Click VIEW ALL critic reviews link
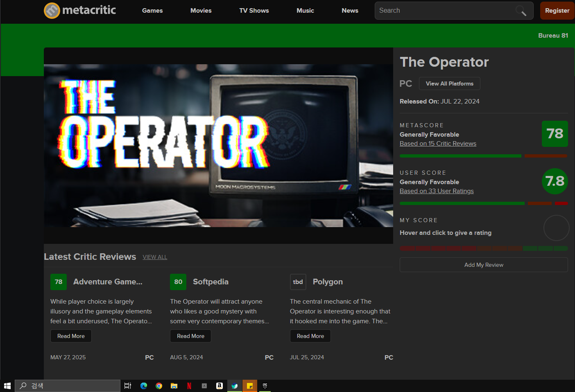 (x=155, y=257)
